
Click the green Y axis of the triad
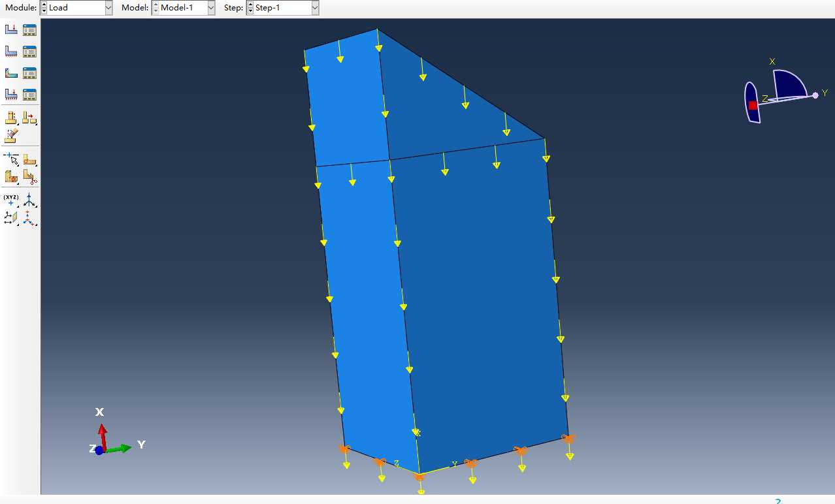click(119, 449)
